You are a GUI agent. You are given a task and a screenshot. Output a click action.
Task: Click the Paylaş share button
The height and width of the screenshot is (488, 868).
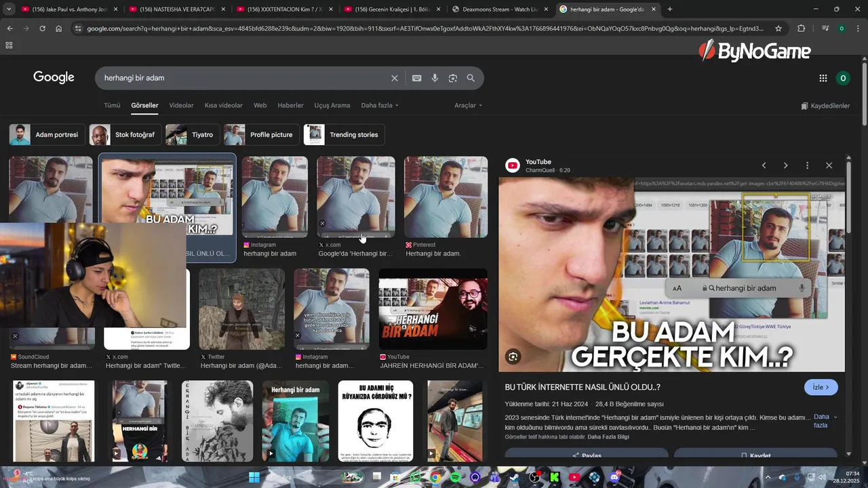coord(587,455)
